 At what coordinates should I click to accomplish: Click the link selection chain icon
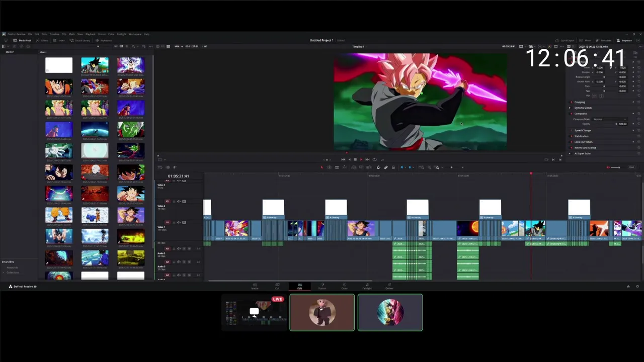pyautogui.click(x=386, y=167)
